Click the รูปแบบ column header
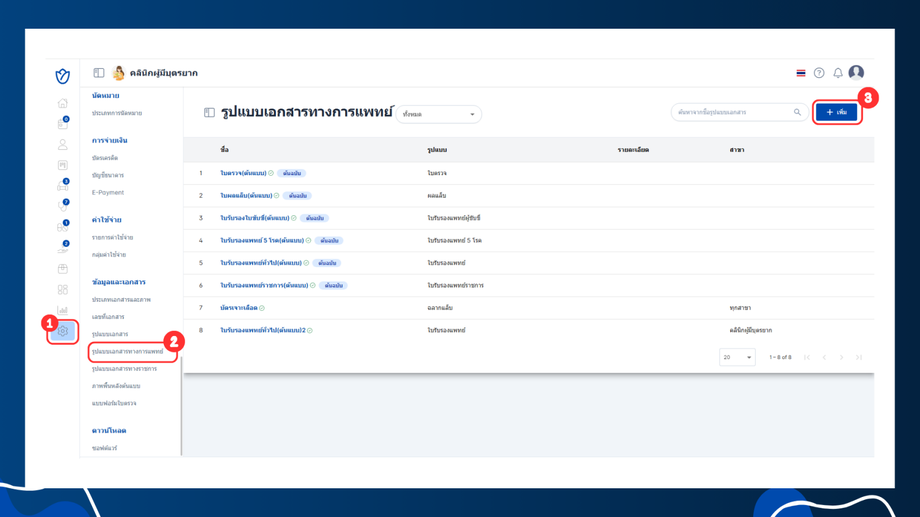 pyautogui.click(x=437, y=150)
